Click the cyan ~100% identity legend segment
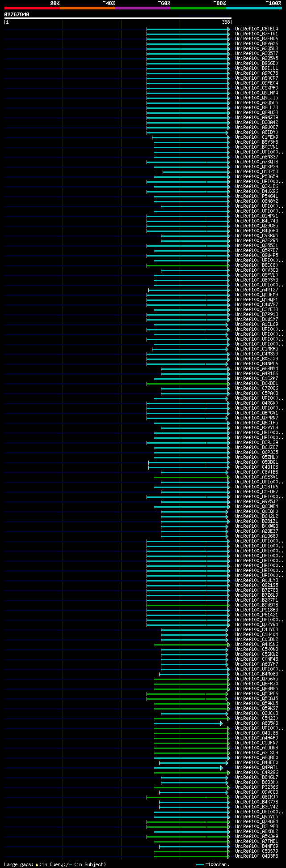 [253, 8]
